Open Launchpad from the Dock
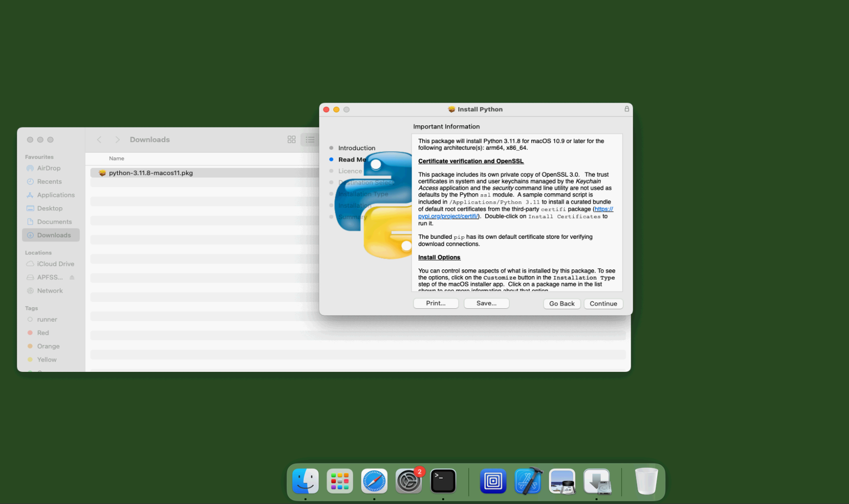Viewport: 849px width, 504px height. tap(339, 481)
